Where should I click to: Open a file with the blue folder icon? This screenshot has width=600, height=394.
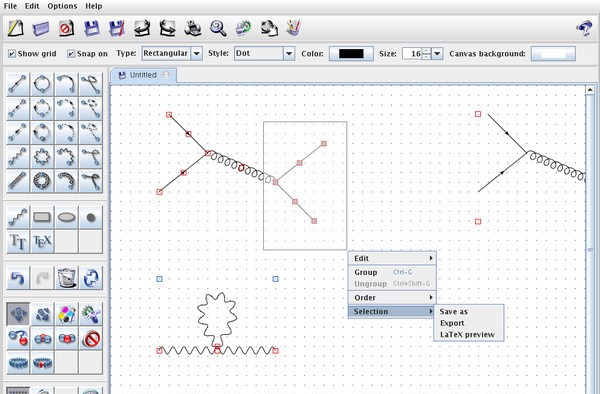[x=41, y=28]
